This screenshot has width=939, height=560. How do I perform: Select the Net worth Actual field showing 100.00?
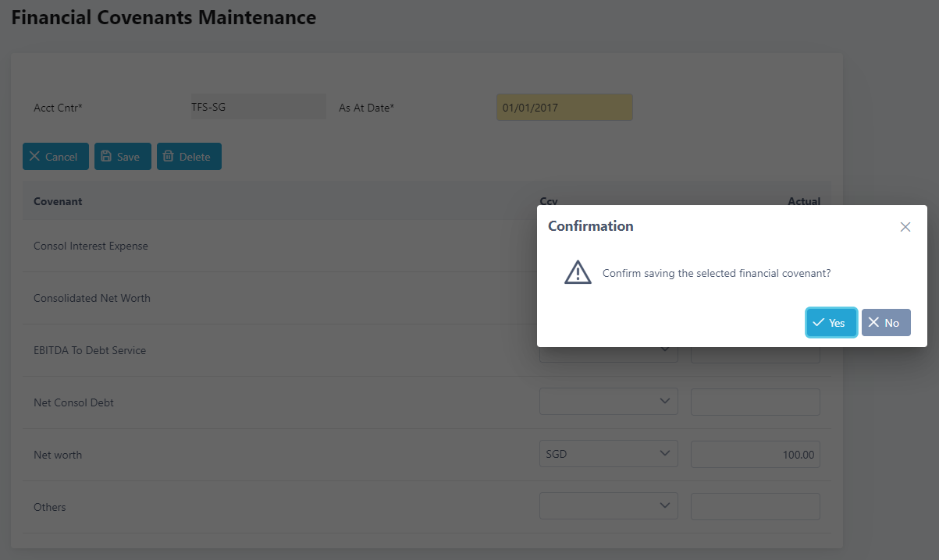coord(755,455)
